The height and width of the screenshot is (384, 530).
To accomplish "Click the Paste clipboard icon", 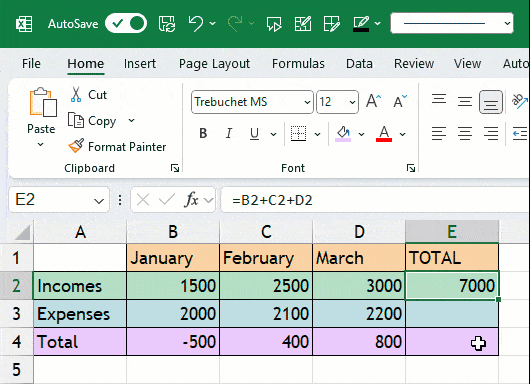I will [43, 102].
